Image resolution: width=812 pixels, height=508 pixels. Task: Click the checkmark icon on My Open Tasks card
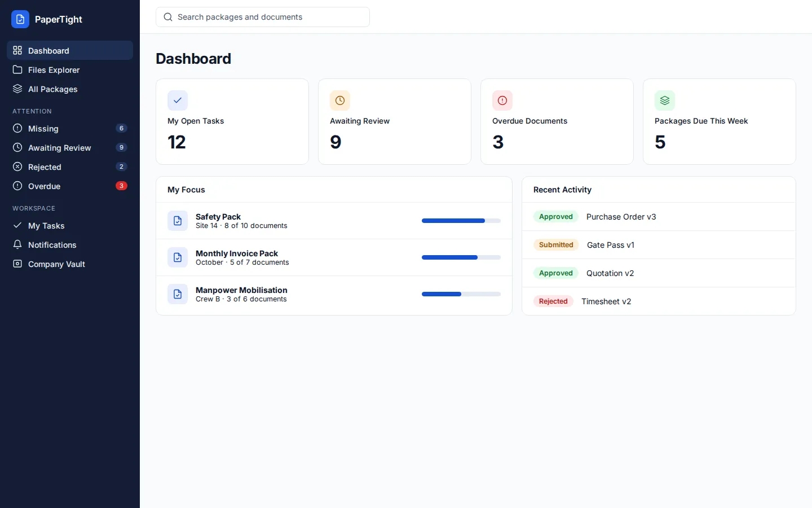[178, 100]
